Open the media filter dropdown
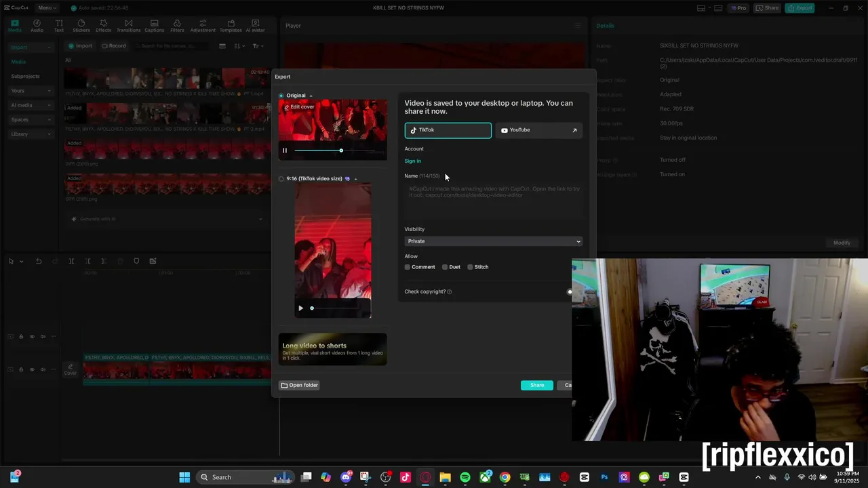Screen dimensions: 868x488 (x=258, y=46)
